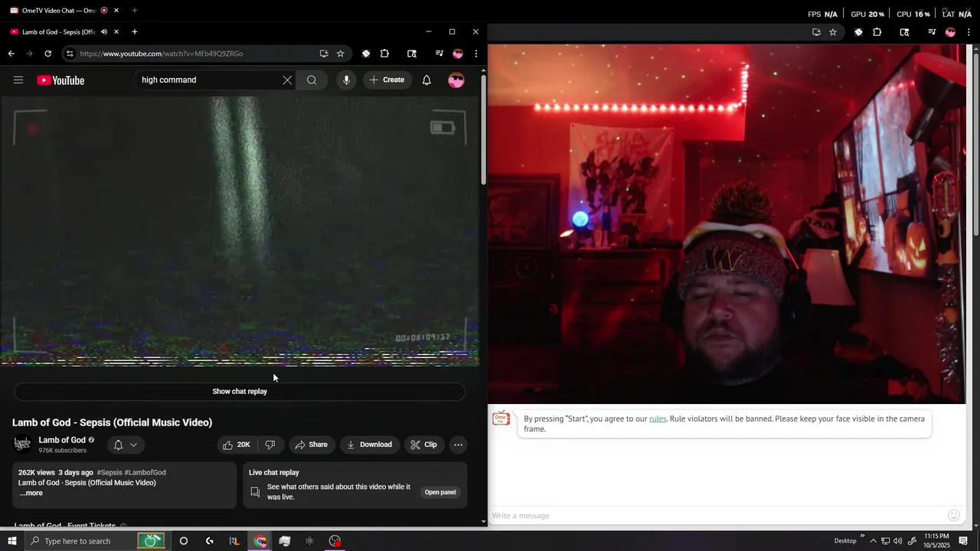
Task: Open the Lamb of God channel avatar
Action: (22, 444)
